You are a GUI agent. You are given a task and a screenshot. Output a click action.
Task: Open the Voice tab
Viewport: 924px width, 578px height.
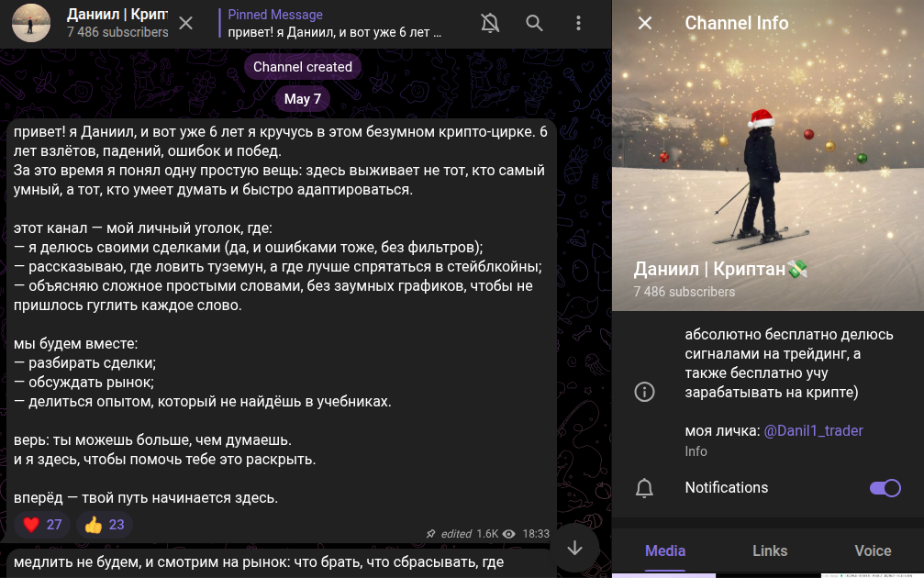point(871,550)
